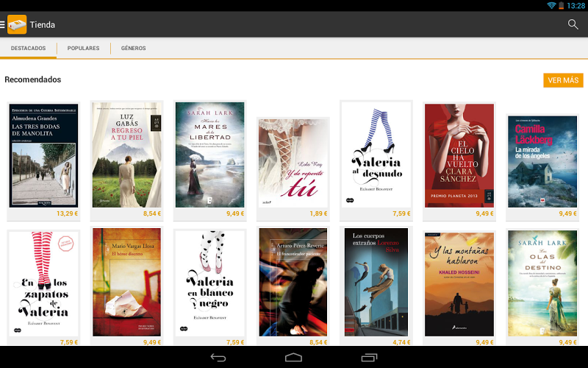This screenshot has width=588, height=368.
Task: Tap the 4,74 € price
Action: 401,342
